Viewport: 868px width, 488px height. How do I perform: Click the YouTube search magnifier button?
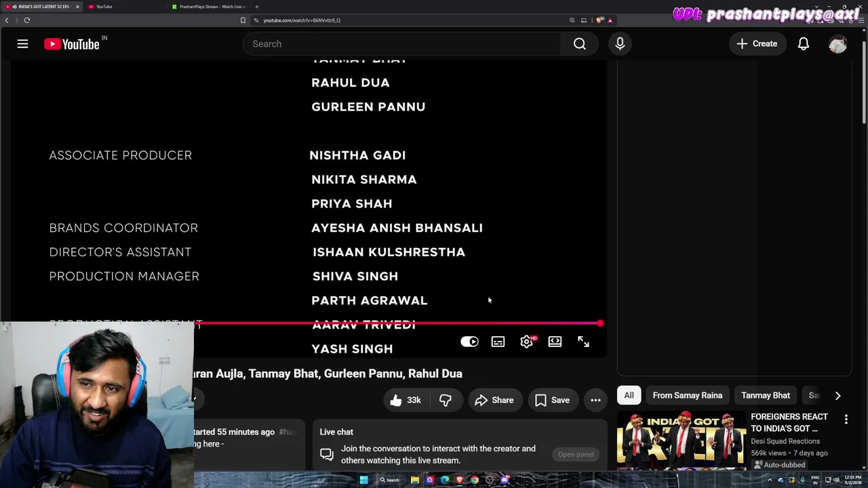point(580,44)
